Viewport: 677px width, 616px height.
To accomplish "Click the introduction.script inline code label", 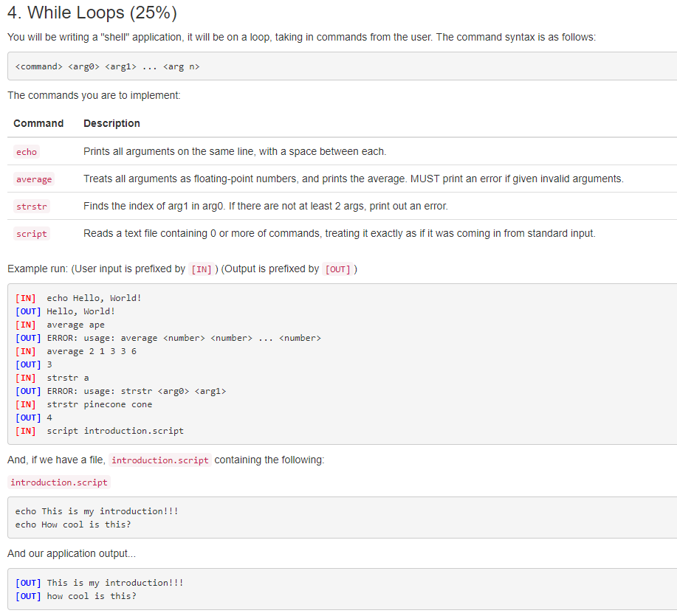I will [159, 460].
